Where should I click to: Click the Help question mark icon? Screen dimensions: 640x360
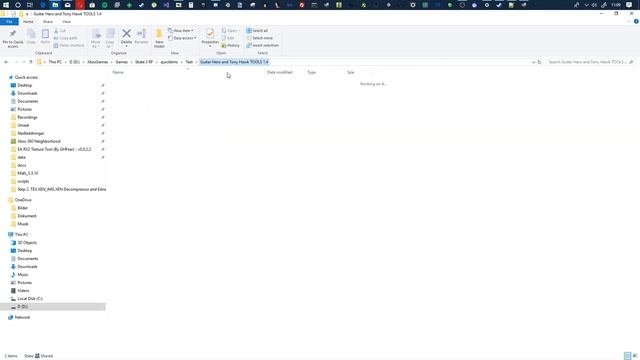coord(636,22)
